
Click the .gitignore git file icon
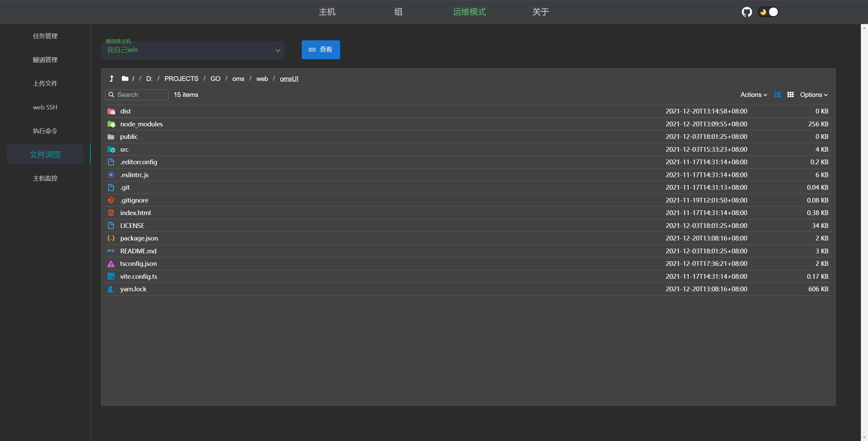tap(111, 200)
